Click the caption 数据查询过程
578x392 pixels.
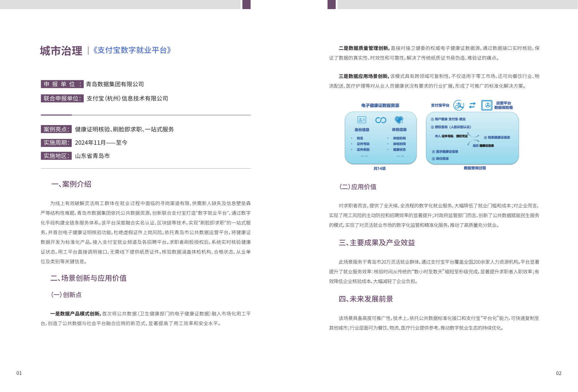(475, 168)
